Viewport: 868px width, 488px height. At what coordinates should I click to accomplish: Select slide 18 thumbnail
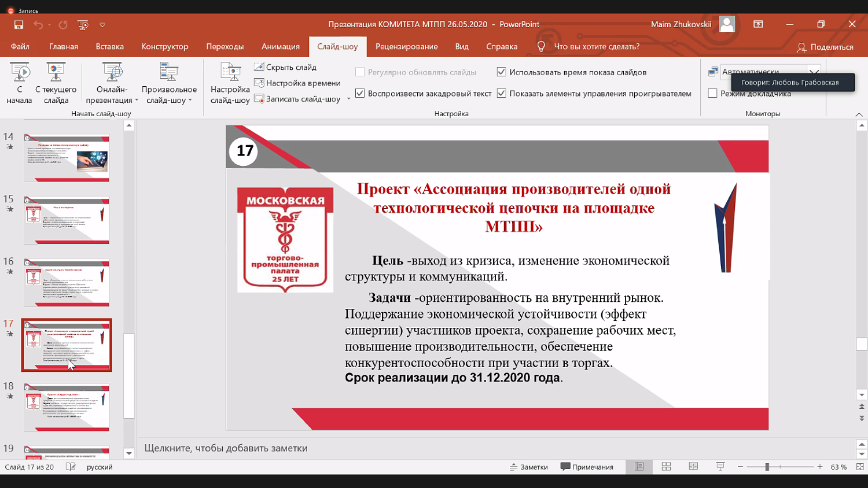[x=67, y=408]
